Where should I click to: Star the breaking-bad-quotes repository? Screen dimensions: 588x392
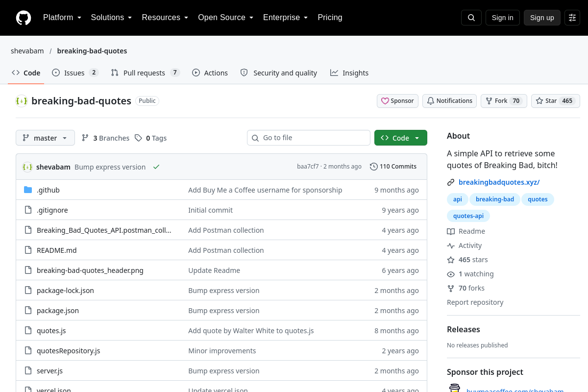556,101
